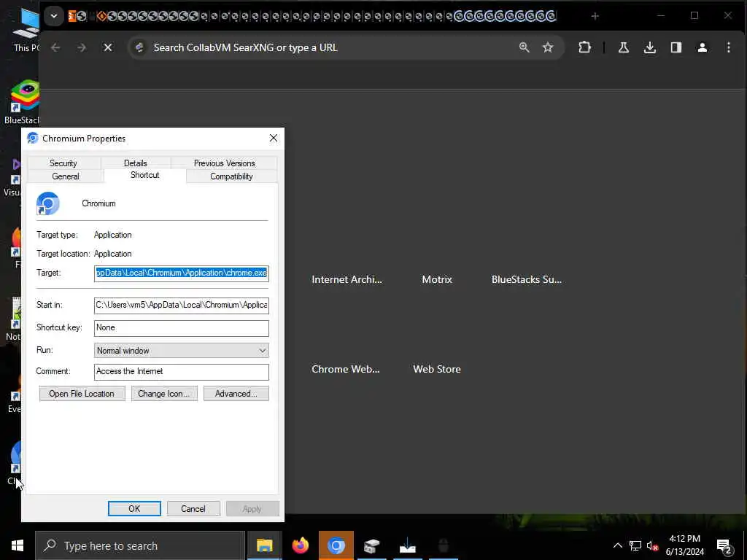Open the Extensions puzzle icon
The height and width of the screenshot is (560, 747).
tap(584, 47)
